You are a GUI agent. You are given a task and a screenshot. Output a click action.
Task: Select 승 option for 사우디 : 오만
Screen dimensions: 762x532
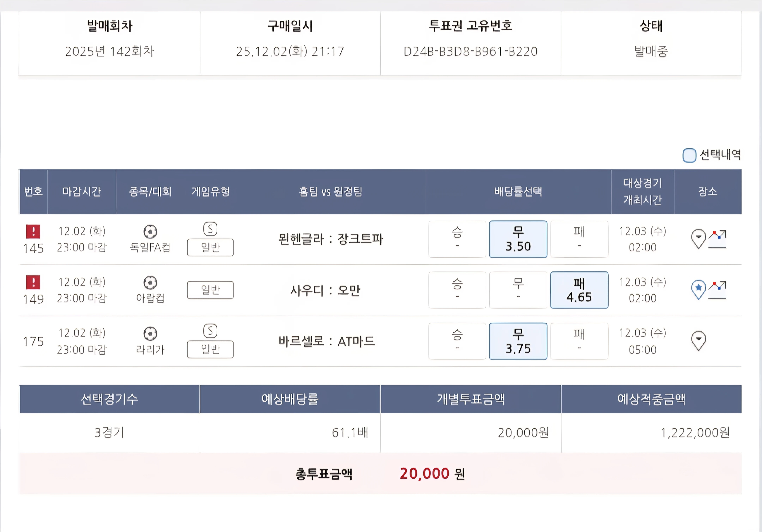[457, 290]
